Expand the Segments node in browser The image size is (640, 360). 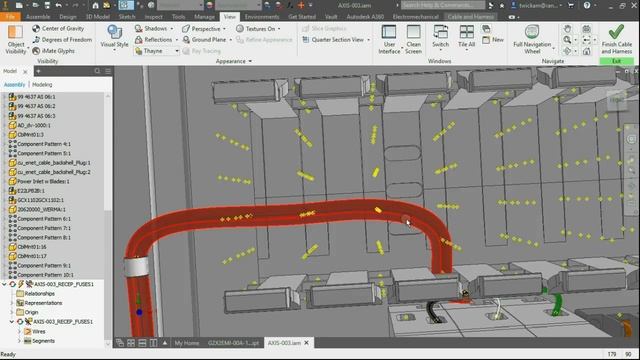pyautogui.click(x=19, y=341)
